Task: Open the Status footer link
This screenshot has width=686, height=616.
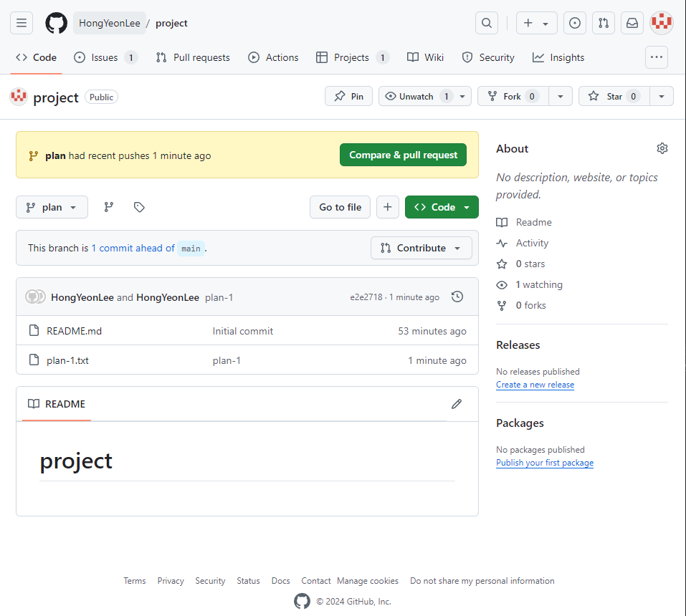Action: coord(248,580)
